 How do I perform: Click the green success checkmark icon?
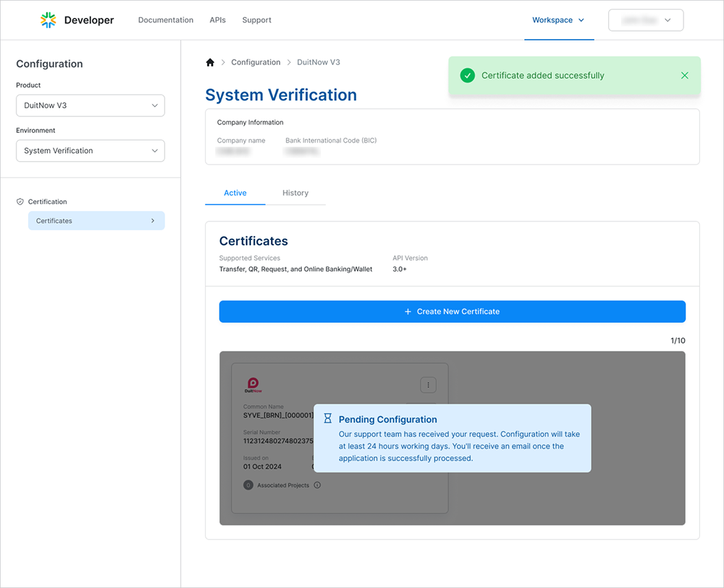[468, 75]
